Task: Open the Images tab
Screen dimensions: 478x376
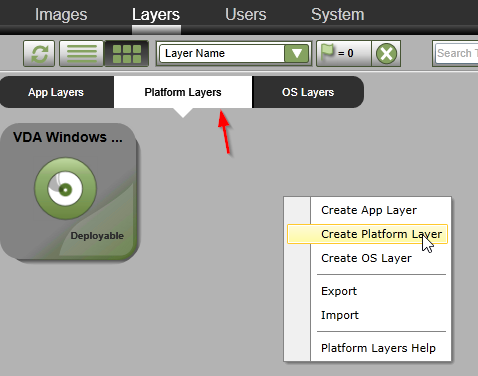Action: (61, 15)
